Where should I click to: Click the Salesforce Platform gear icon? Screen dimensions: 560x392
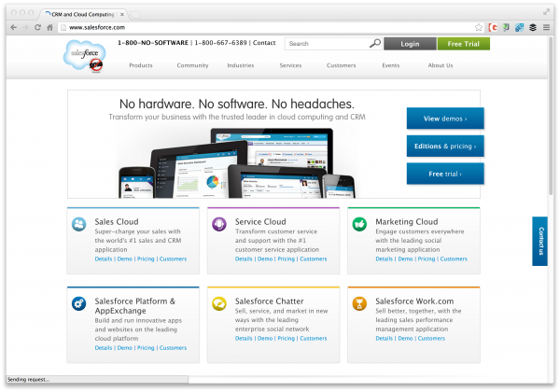click(x=78, y=304)
